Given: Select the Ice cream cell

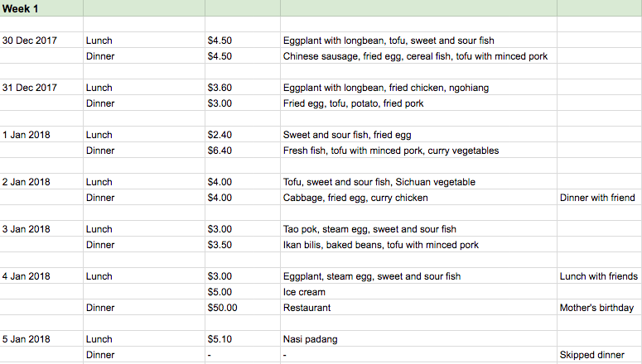Looking at the screenshot, I should (304, 292).
